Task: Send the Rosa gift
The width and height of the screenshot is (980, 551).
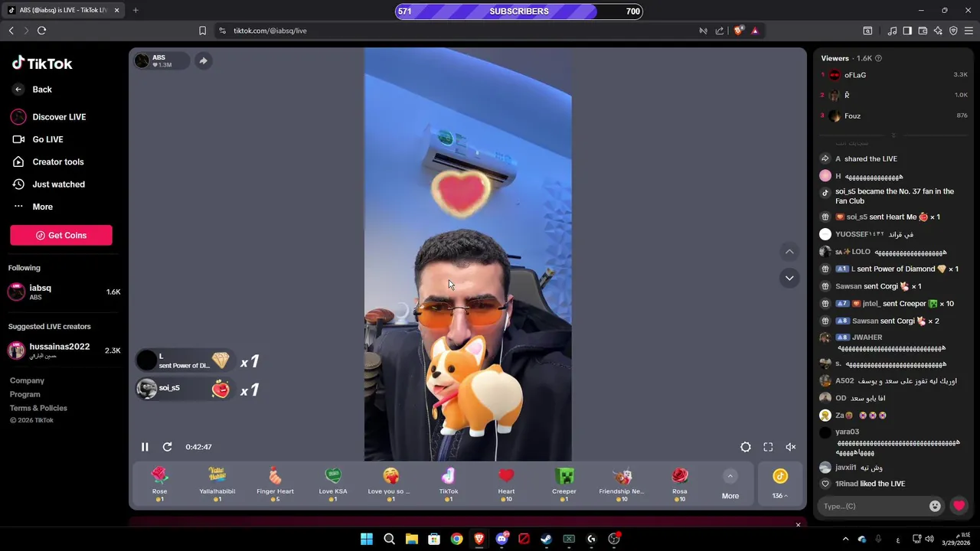Action: [x=680, y=484]
